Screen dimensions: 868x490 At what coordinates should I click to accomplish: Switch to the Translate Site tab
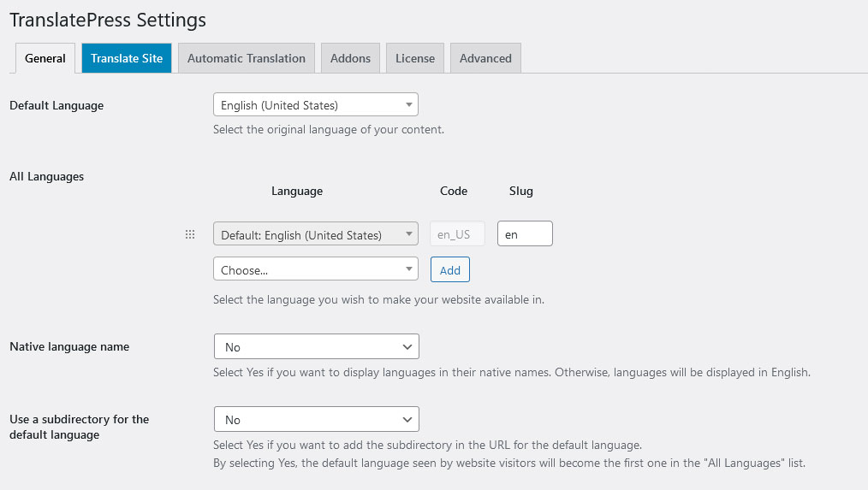pyautogui.click(x=127, y=58)
